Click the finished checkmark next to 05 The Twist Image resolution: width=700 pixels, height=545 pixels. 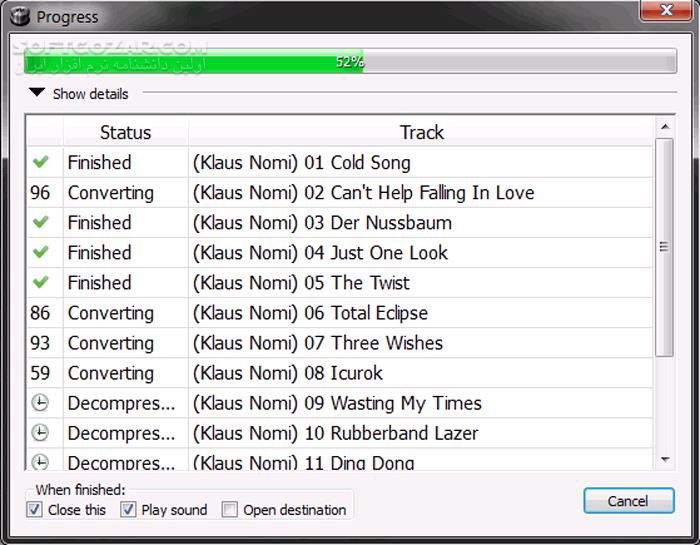click(41, 282)
